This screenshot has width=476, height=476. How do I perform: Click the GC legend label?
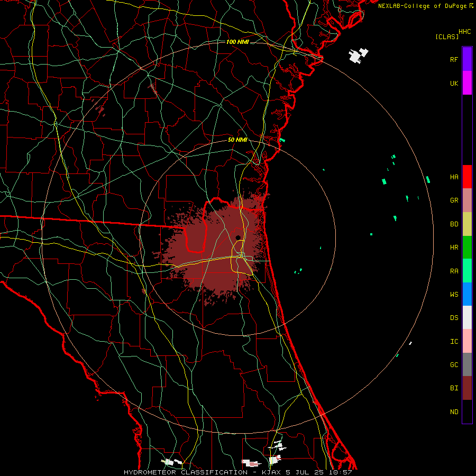pos(454,364)
